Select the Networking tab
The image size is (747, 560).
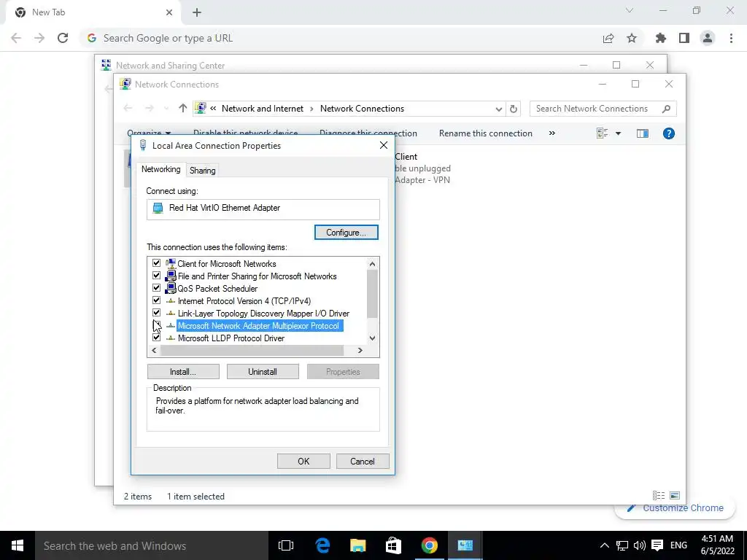tap(160, 169)
